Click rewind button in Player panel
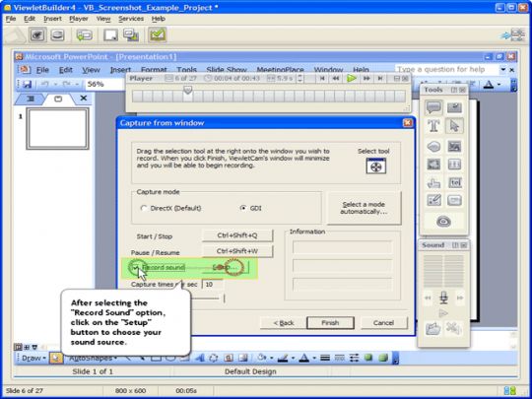The width and height of the screenshot is (532, 399). tap(336, 79)
